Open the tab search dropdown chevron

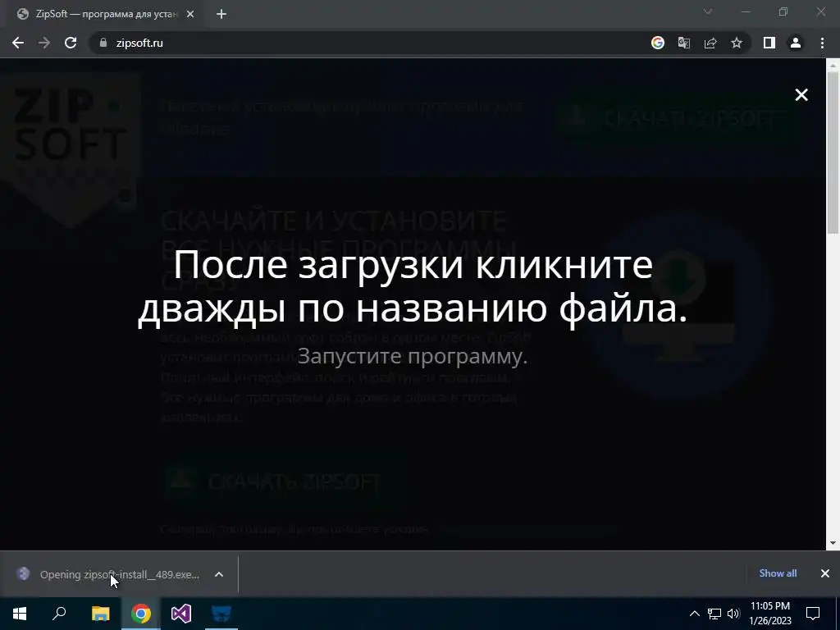pos(708,11)
